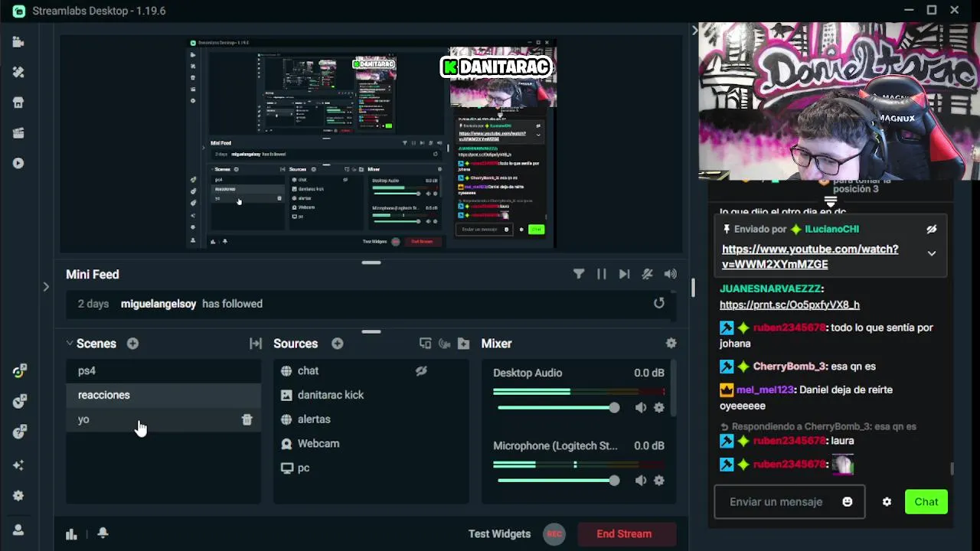Open the Editor icon in left sidebar
The image size is (980, 551).
pos(18,42)
